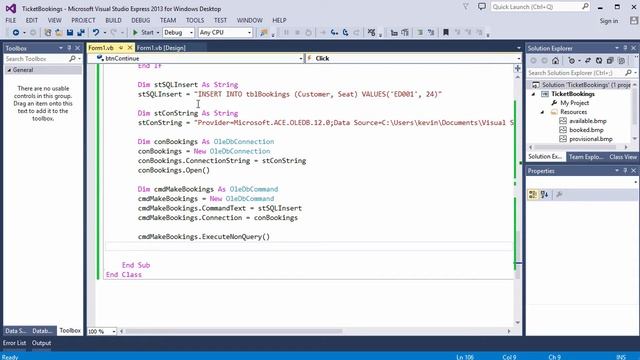640x360 pixels.
Task: Click the code editor vertical scrollbar thumb
Action: pos(518,256)
